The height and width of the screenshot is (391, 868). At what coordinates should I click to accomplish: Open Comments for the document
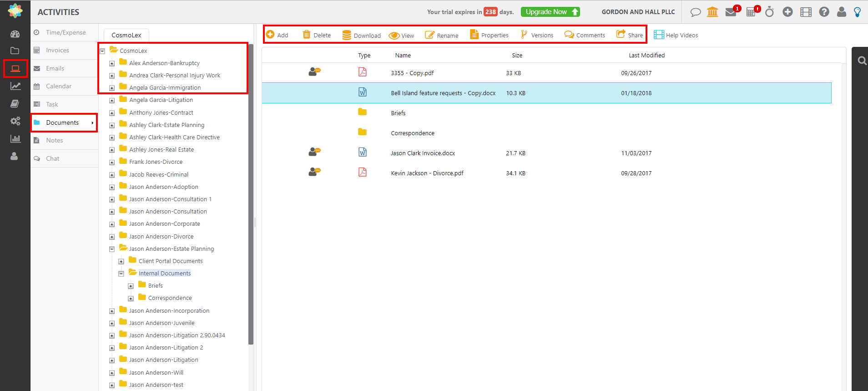pyautogui.click(x=585, y=35)
